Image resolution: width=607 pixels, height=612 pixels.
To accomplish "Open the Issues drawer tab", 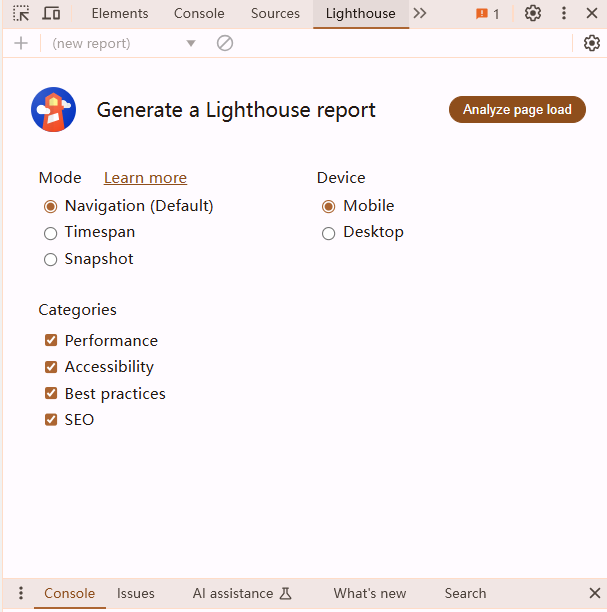I will click(x=136, y=594).
